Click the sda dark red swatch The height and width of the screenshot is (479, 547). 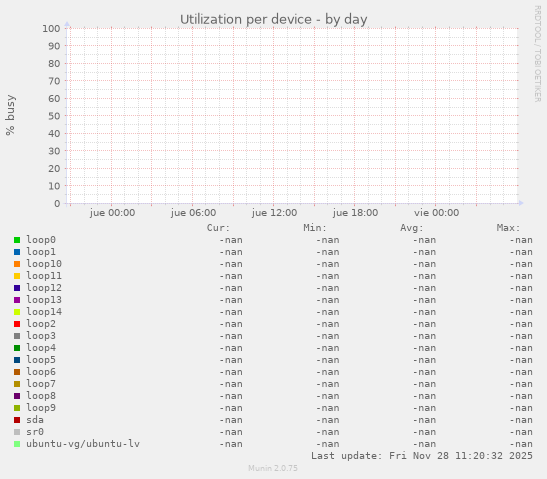[17, 420]
